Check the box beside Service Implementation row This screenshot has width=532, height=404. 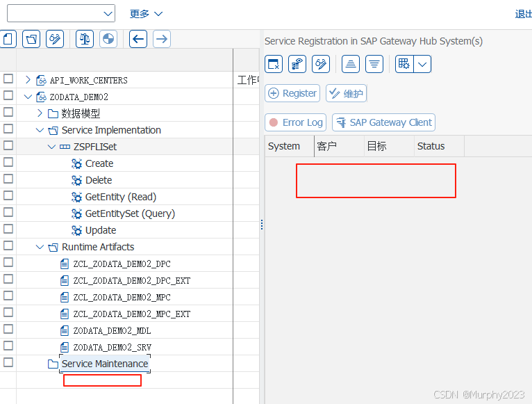[x=8, y=129]
